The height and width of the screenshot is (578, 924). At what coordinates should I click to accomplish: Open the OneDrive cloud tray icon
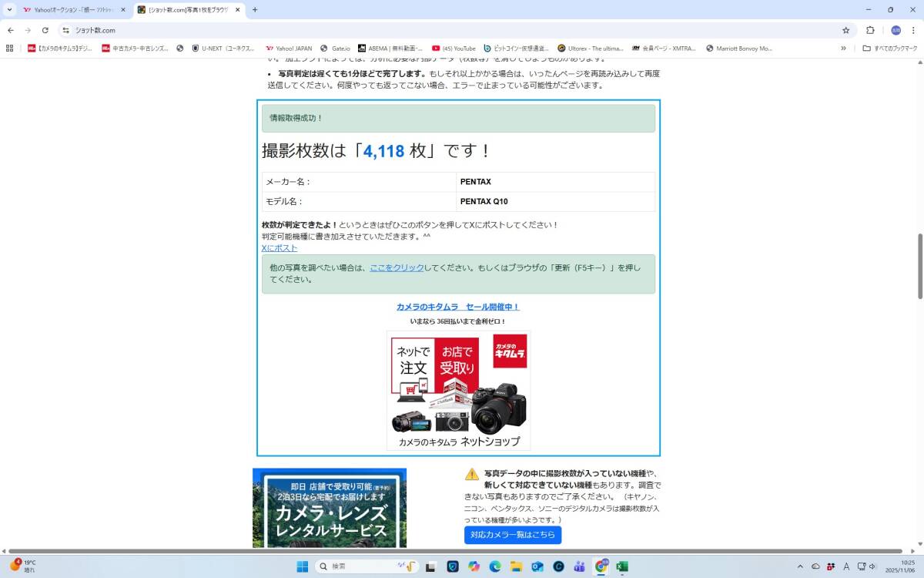(x=815, y=566)
